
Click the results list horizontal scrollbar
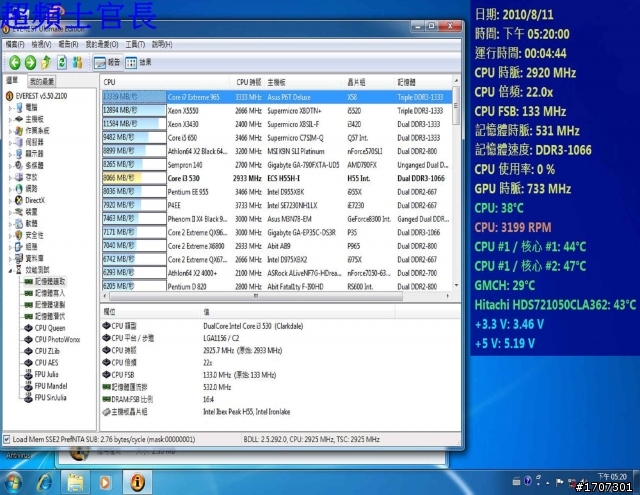pos(256,296)
